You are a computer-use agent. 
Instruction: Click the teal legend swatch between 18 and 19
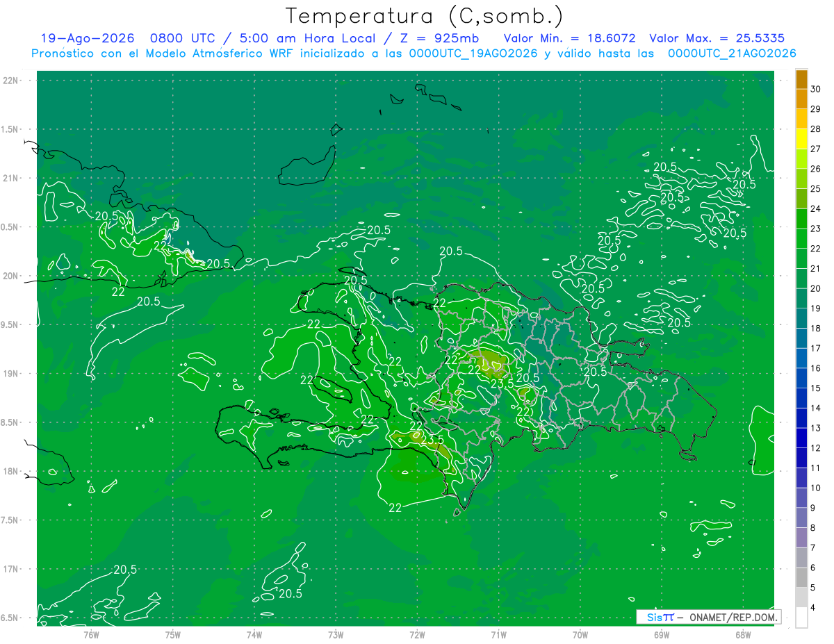pos(801,318)
